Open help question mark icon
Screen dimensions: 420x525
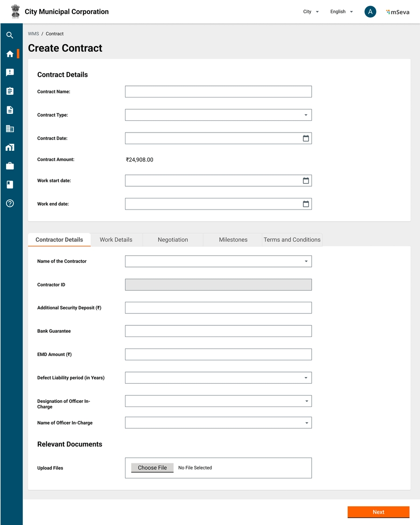pyautogui.click(x=10, y=203)
